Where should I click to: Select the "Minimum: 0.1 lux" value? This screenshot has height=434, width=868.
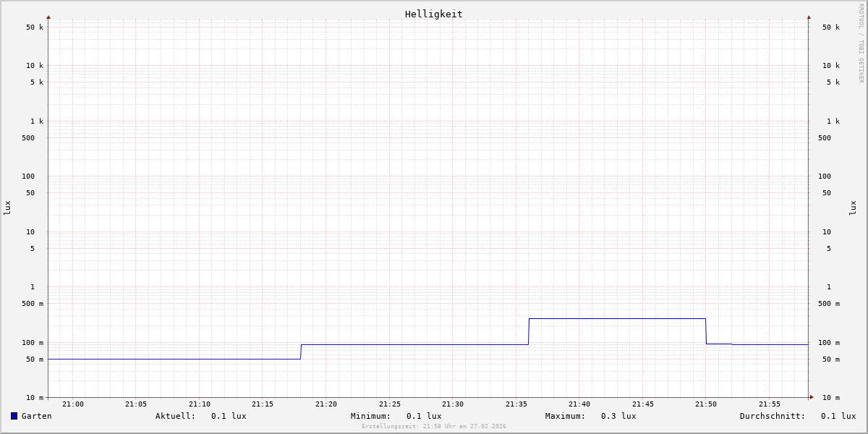point(396,416)
